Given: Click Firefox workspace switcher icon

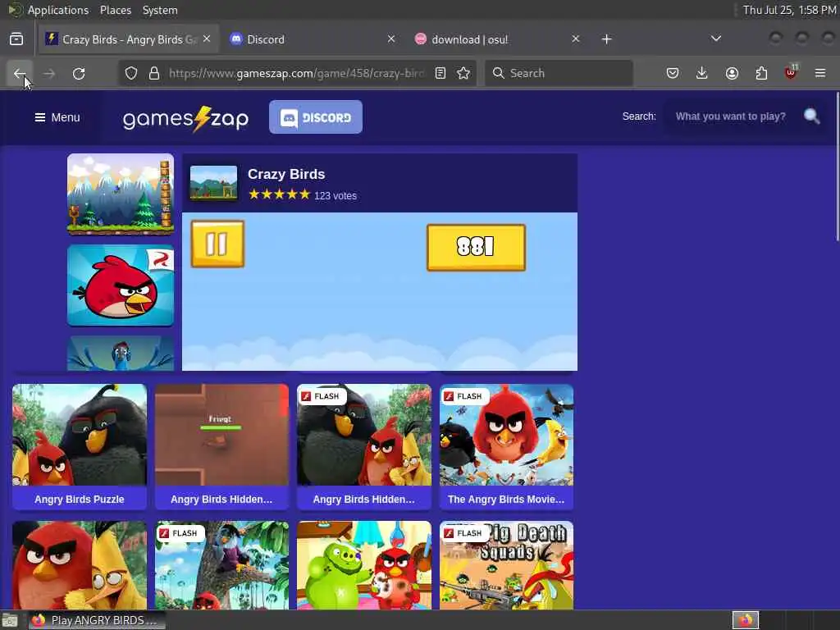Looking at the screenshot, I should point(746,620).
